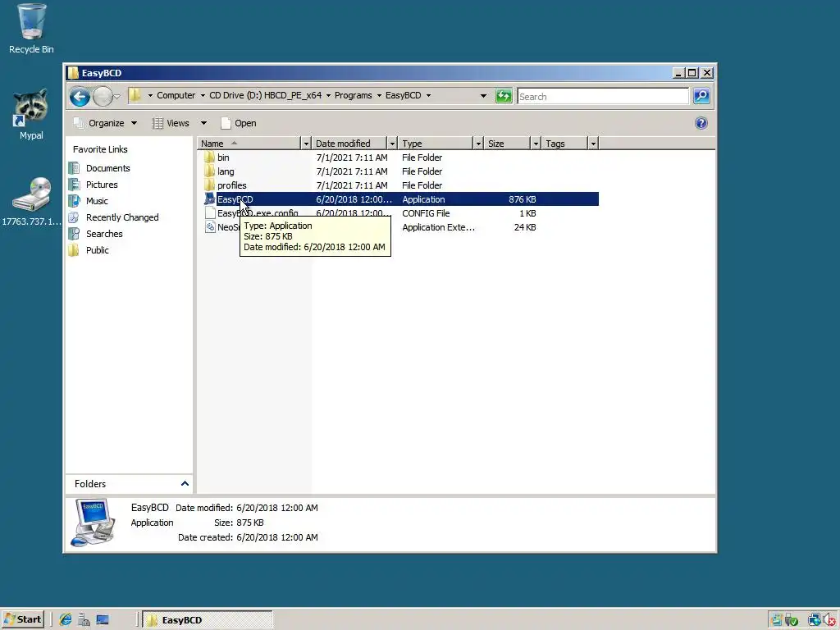
Task: Open the address bar history dropdown
Action: (x=483, y=96)
